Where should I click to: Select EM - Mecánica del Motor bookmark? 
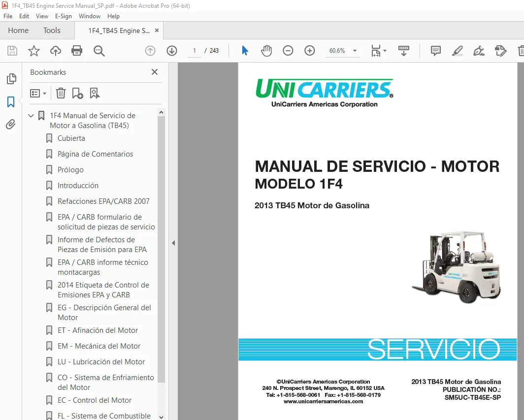click(x=99, y=346)
